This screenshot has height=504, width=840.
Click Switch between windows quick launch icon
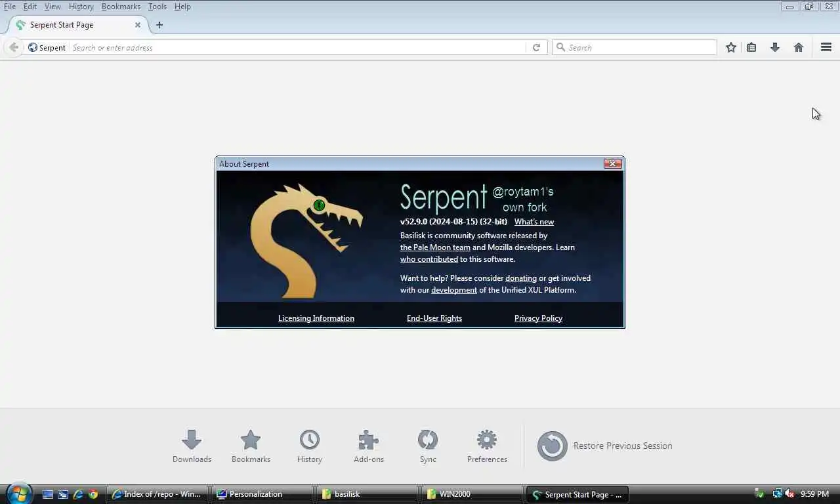[x=63, y=494]
